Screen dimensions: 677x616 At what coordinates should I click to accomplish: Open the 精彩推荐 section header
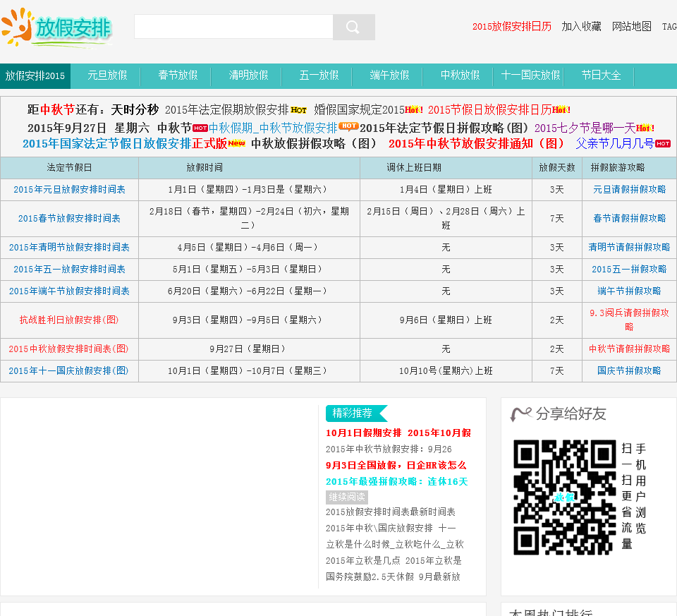(353, 413)
